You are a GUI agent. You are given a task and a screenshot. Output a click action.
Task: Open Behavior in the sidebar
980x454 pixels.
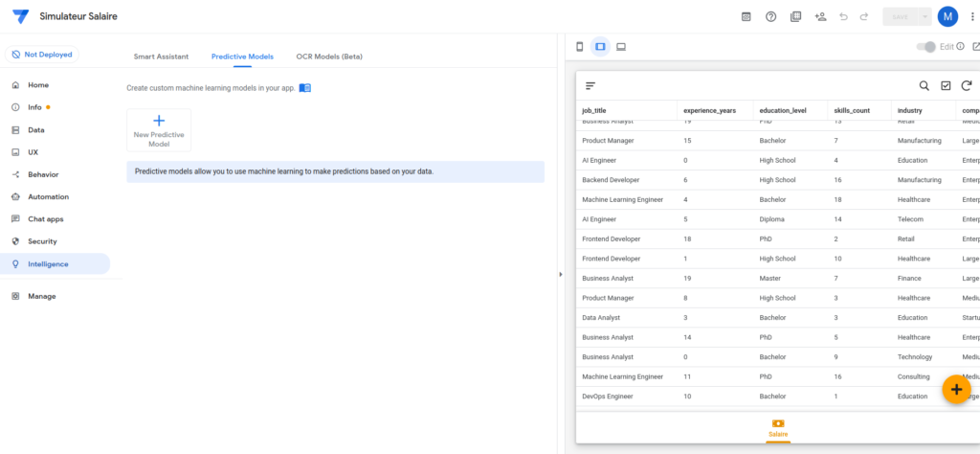tap(55, 174)
